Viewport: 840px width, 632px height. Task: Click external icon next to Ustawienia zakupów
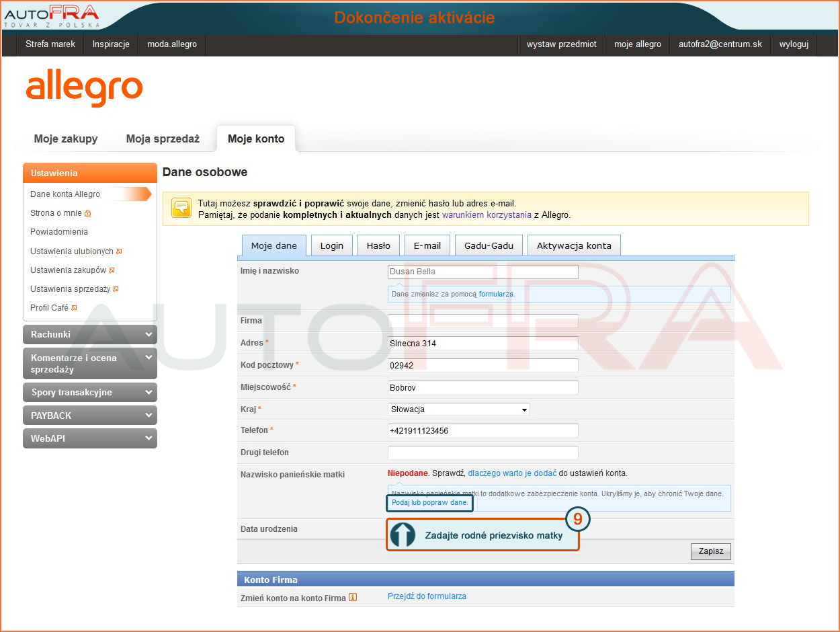click(x=112, y=270)
